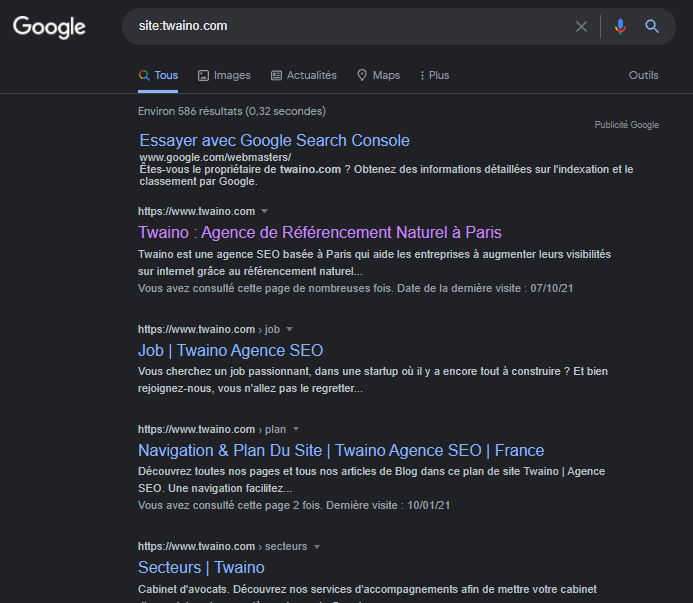Click the Google logo

(49, 27)
